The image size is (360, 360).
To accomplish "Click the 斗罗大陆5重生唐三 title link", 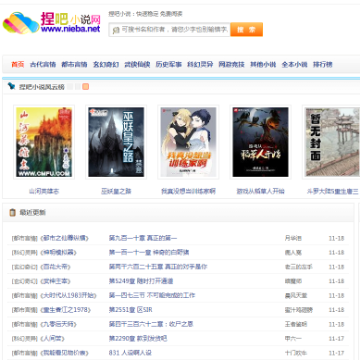I will (333, 191).
